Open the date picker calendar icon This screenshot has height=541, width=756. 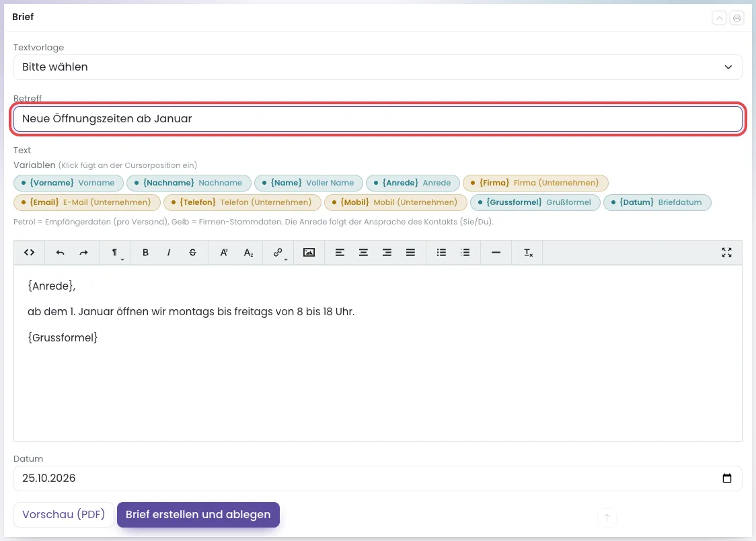point(726,478)
